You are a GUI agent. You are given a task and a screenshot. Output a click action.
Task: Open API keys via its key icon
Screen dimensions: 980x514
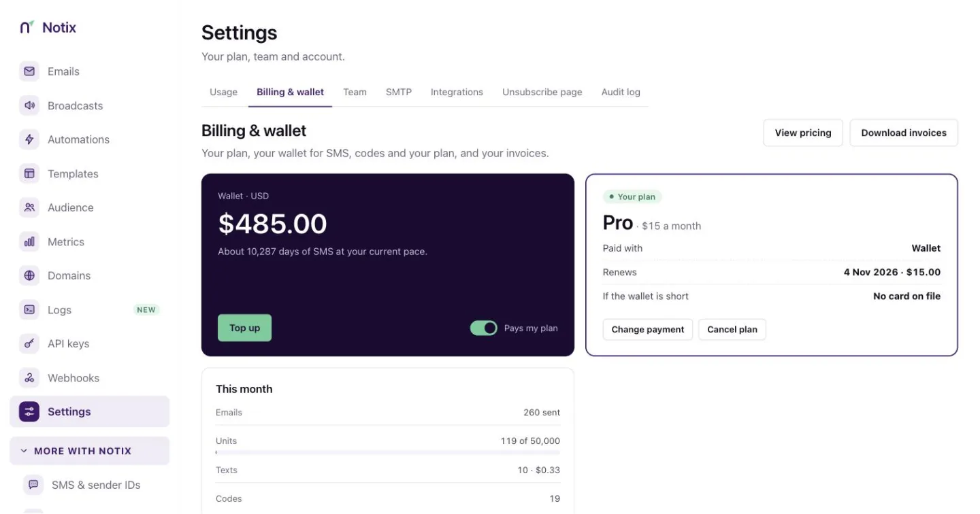point(29,343)
